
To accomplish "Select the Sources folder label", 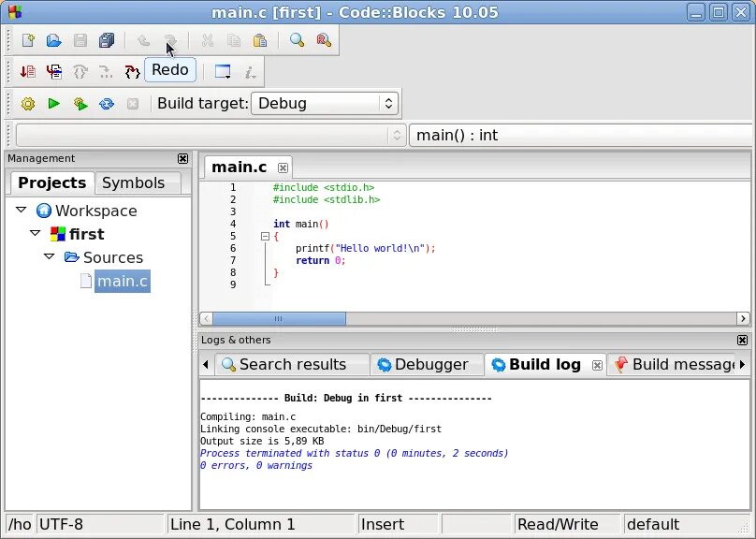I will coord(113,257).
